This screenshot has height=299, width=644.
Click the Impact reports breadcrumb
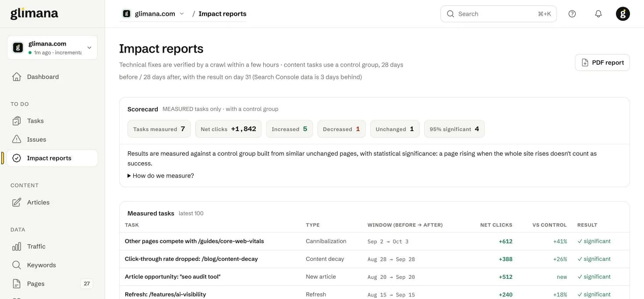[223, 14]
